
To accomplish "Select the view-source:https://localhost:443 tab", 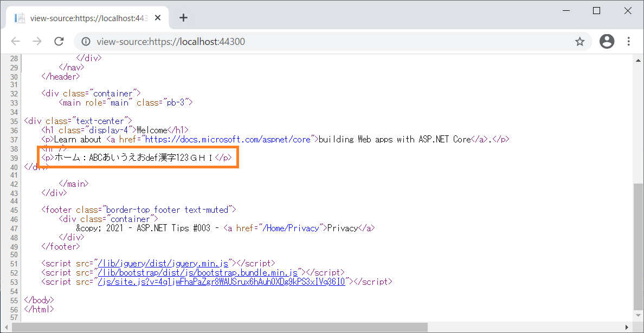I will [87, 18].
